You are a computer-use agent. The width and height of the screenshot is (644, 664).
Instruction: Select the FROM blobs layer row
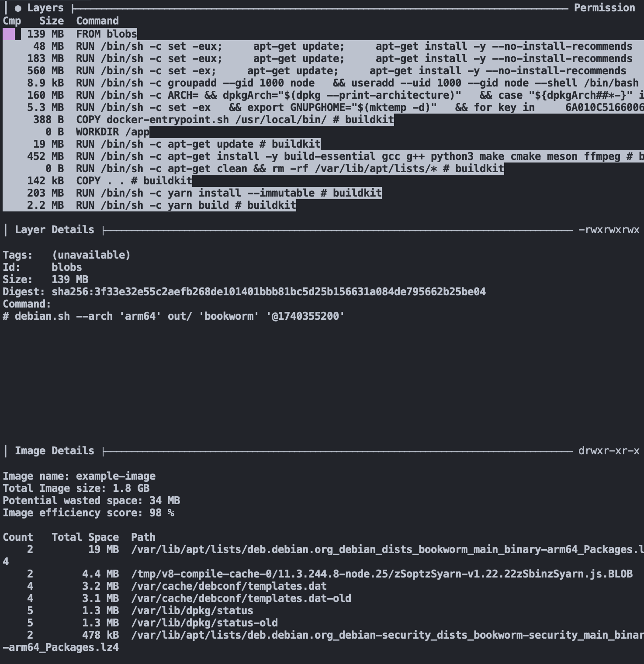coord(106,34)
